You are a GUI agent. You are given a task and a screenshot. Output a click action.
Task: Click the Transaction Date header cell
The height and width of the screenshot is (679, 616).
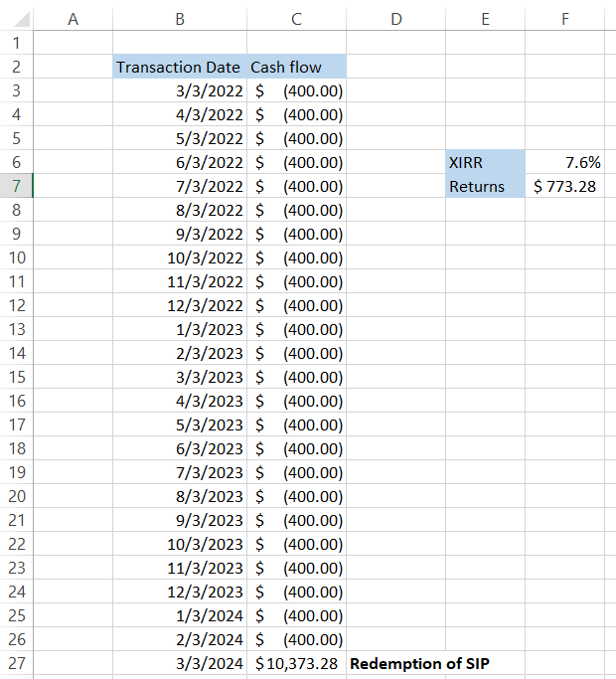click(179, 67)
